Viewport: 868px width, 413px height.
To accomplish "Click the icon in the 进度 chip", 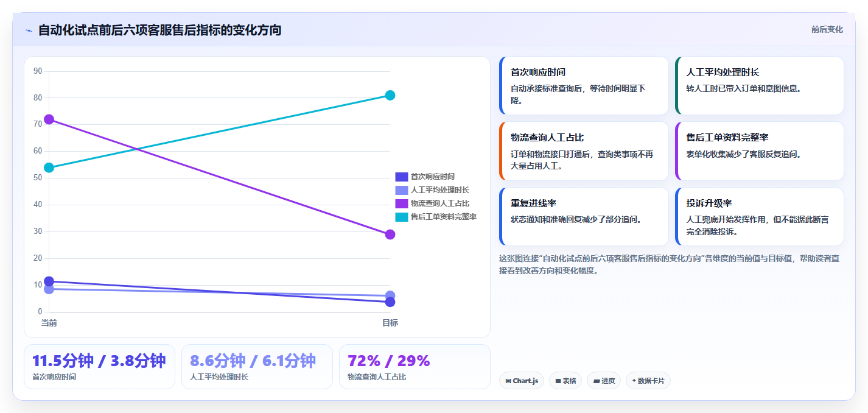I will 596,381.
